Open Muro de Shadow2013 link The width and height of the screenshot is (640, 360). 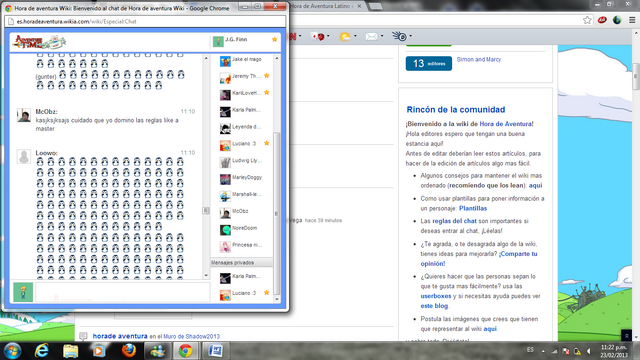tap(191, 336)
